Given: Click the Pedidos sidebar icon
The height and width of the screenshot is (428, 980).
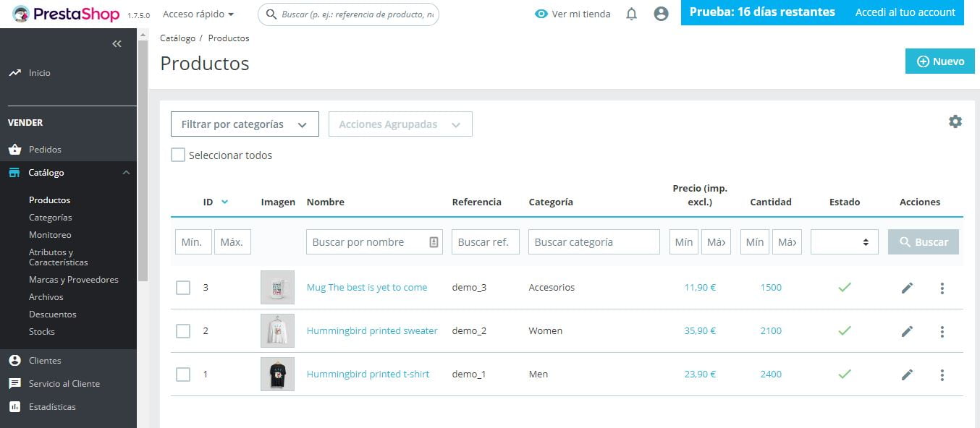Looking at the screenshot, I should 16,150.
